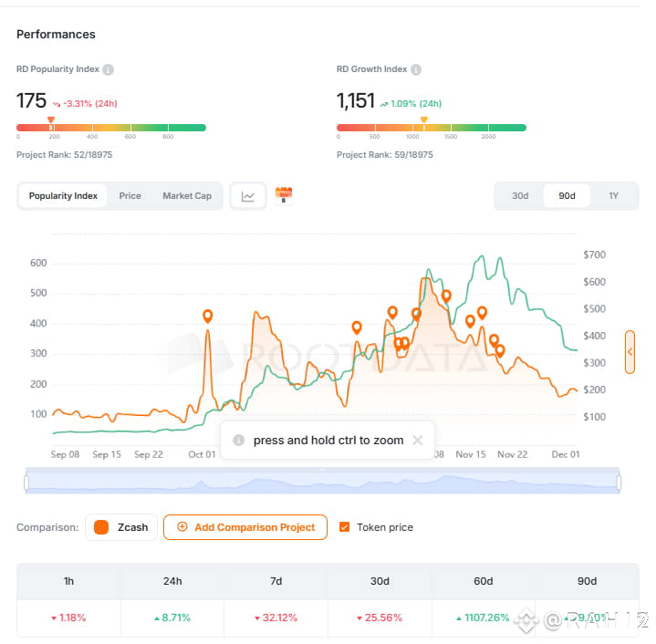
Task: Click the RD Growth Index info icon
Action: [415, 69]
